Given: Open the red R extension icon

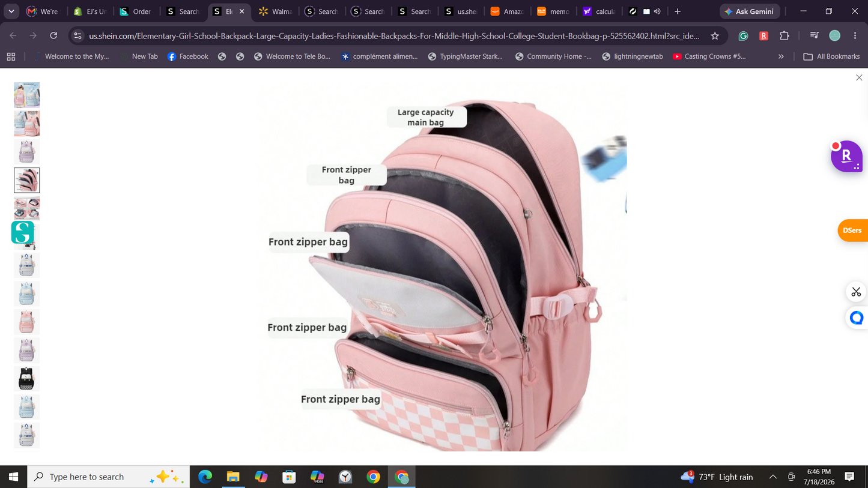Looking at the screenshot, I should 763,36.
